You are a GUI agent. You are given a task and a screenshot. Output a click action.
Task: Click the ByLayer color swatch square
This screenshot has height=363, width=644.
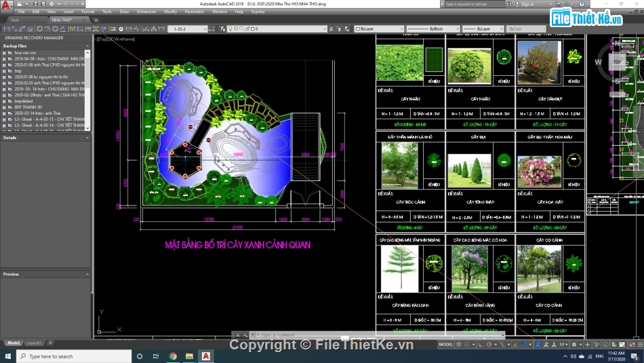point(357,28)
